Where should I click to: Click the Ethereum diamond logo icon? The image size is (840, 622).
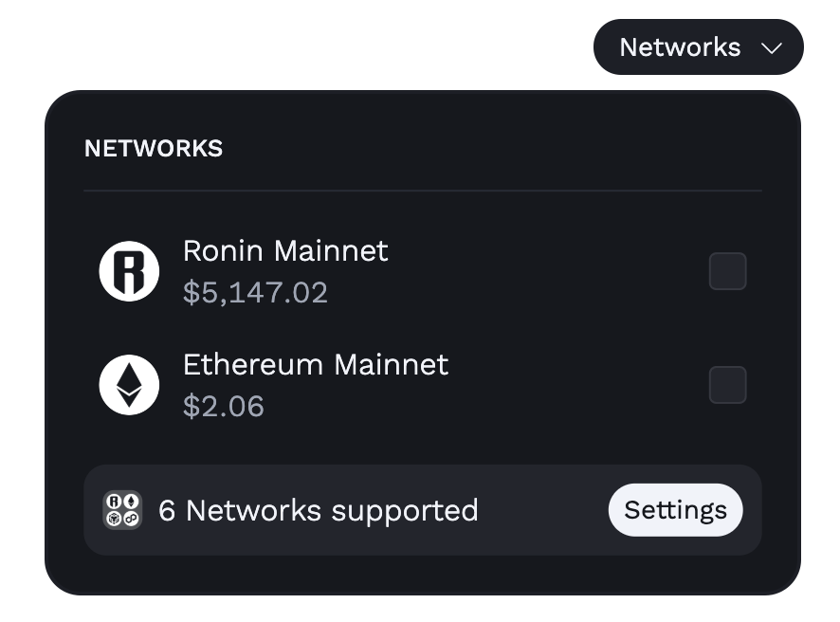coord(129,385)
